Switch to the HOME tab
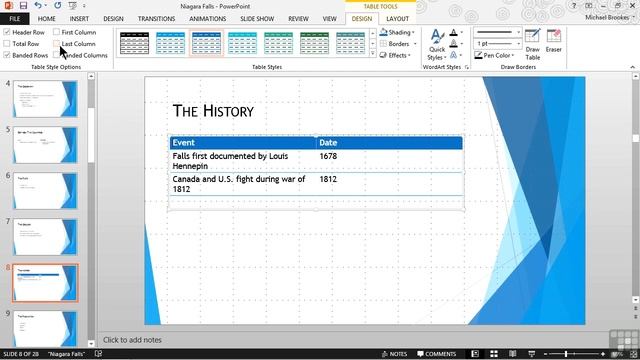The width and height of the screenshot is (640, 360). [47, 19]
